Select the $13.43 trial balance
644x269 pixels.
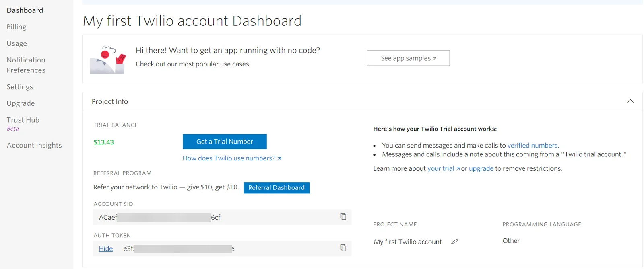[x=103, y=142]
